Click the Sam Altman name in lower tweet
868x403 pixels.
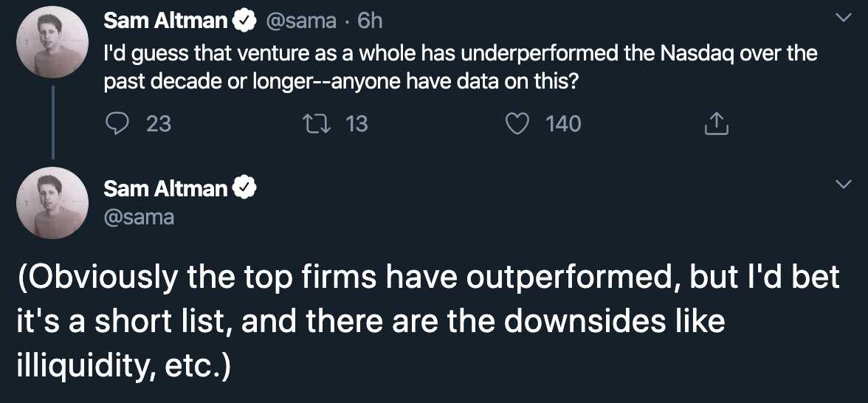(165, 189)
